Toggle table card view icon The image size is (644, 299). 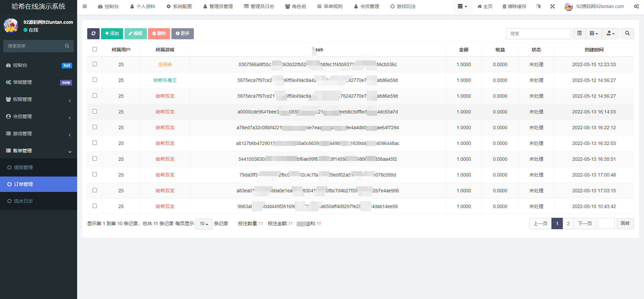[579, 34]
